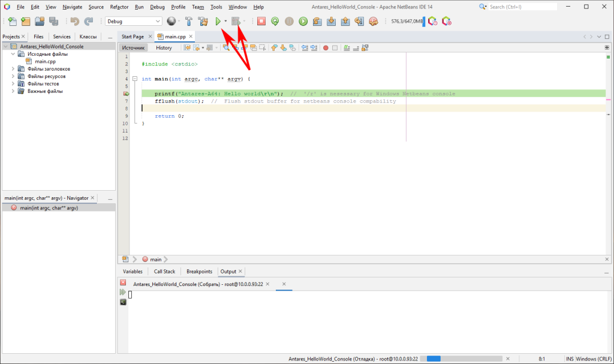Click the Debug Project toolbar icon
The width and height of the screenshot is (614, 364).
[x=236, y=22]
